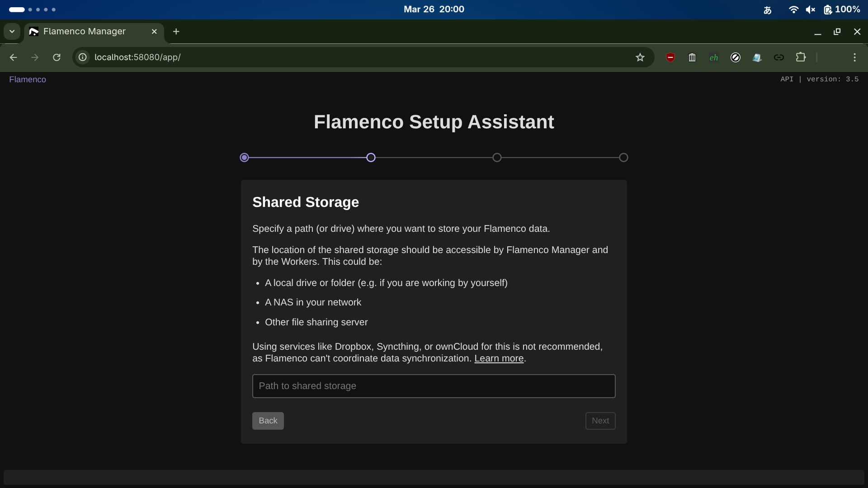Open the Wi-Fi status icon
Viewport: 868px width, 488px height.
(x=793, y=9)
